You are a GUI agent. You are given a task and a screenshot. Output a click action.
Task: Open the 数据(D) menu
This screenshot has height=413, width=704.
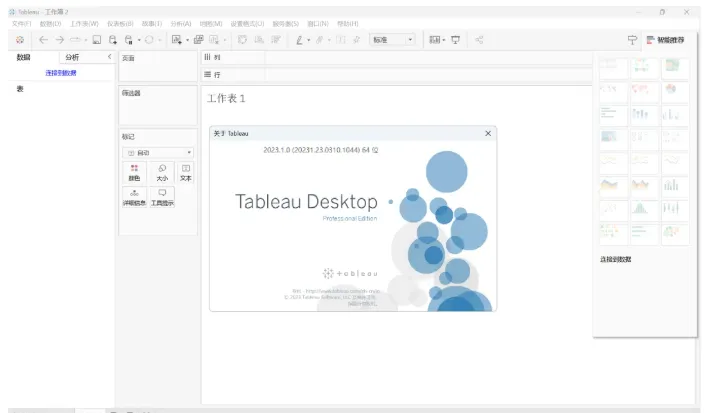coord(50,23)
